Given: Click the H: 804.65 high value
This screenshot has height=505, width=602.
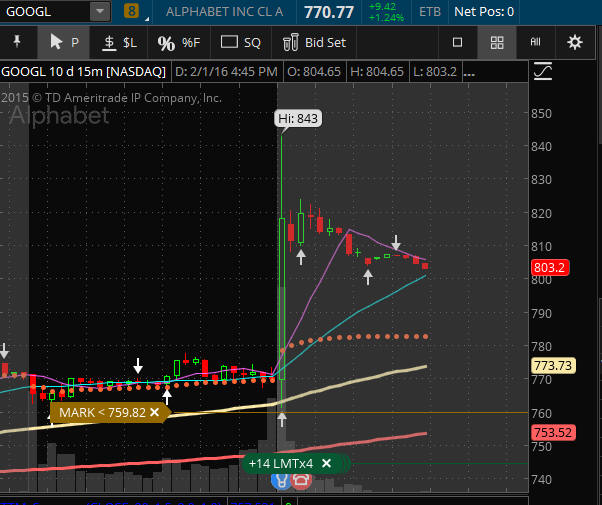Looking at the screenshot, I should (x=377, y=71).
